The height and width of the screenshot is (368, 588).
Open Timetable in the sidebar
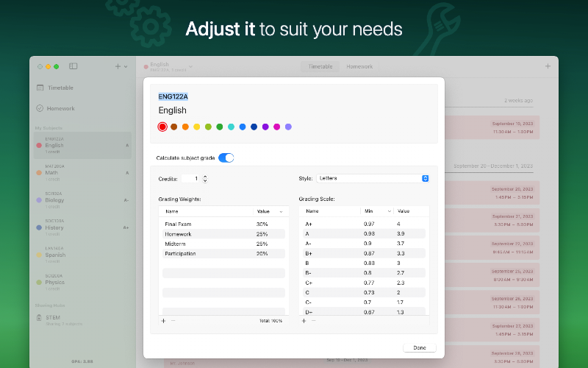[x=55, y=88]
